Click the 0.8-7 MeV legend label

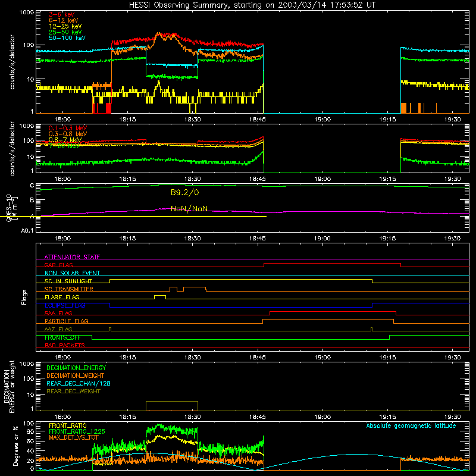pyautogui.click(x=65, y=140)
